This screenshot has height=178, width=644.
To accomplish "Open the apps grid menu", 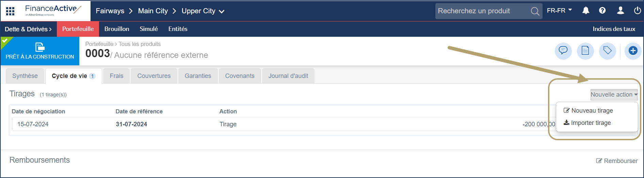I will [x=10, y=11].
